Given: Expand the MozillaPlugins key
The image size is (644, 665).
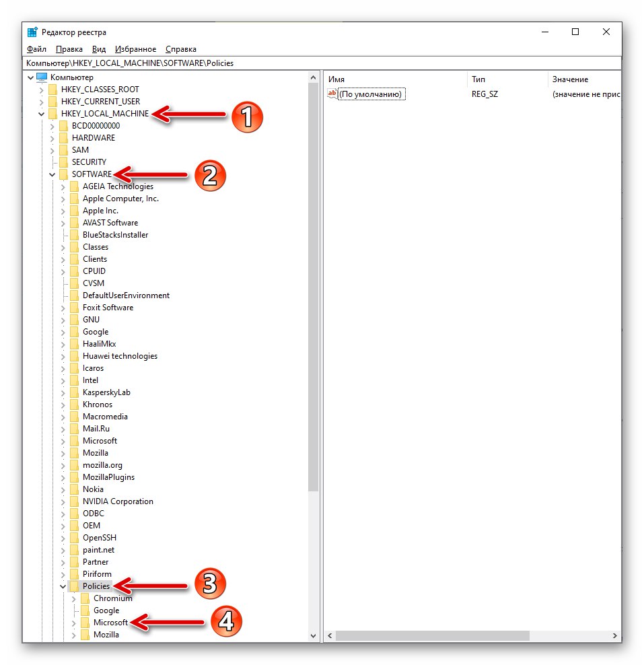Looking at the screenshot, I should (x=63, y=477).
